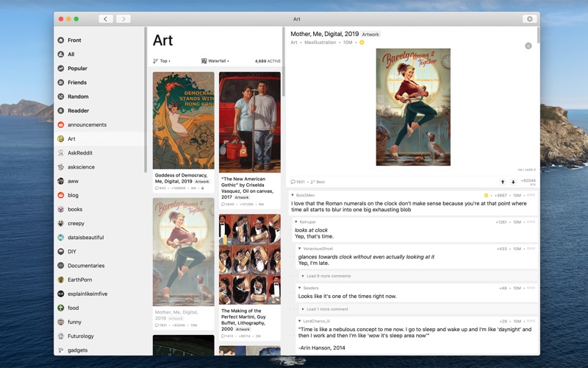Click the round icon beside post image
Screen dimensions: 588x368
[528, 46]
